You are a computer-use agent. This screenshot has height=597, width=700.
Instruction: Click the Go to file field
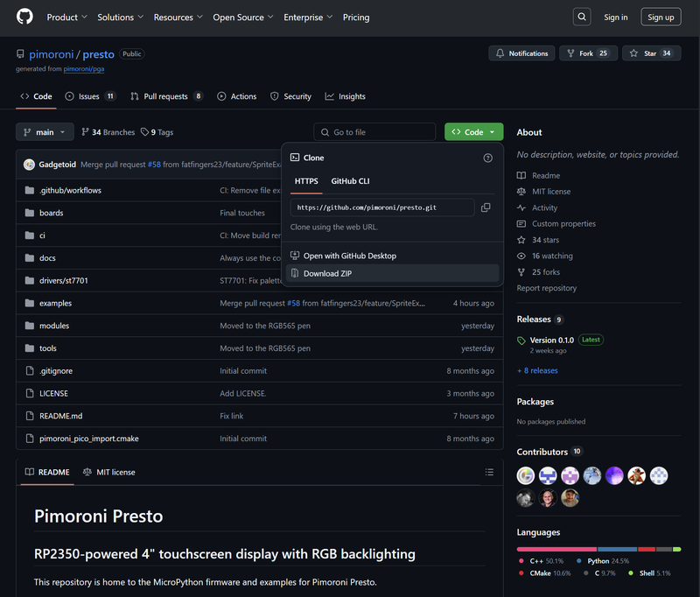pyautogui.click(x=374, y=132)
